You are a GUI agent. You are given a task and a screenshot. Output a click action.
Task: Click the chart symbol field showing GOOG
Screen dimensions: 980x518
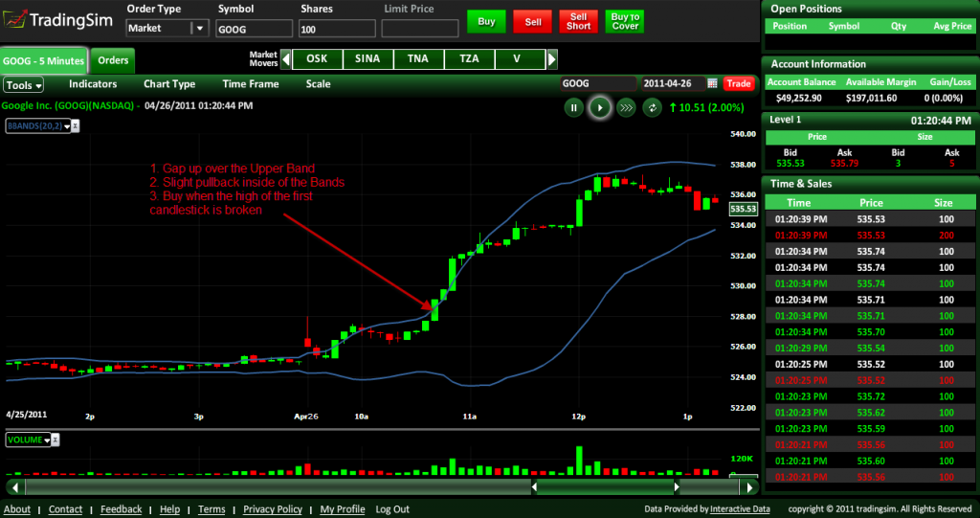pos(599,83)
